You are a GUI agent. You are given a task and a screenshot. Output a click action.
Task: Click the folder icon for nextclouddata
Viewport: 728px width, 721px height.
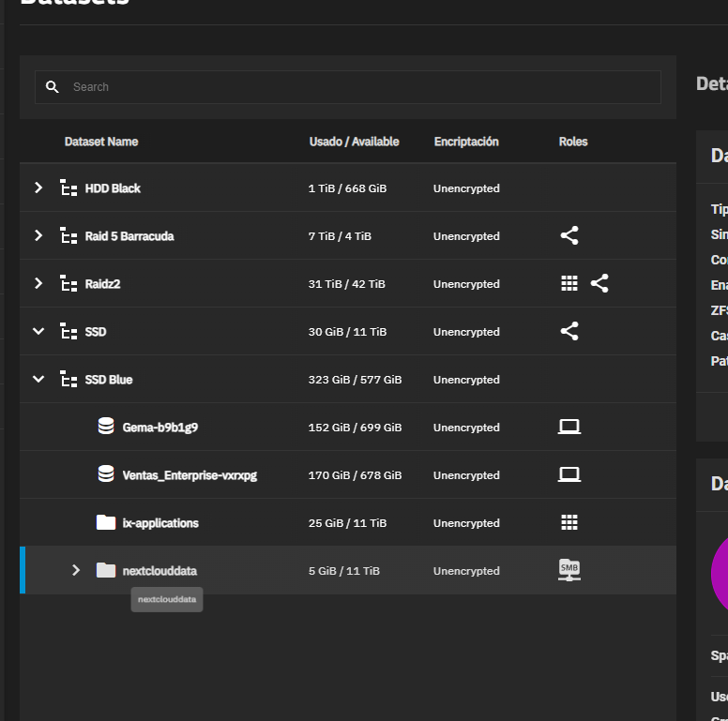click(x=106, y=570)
